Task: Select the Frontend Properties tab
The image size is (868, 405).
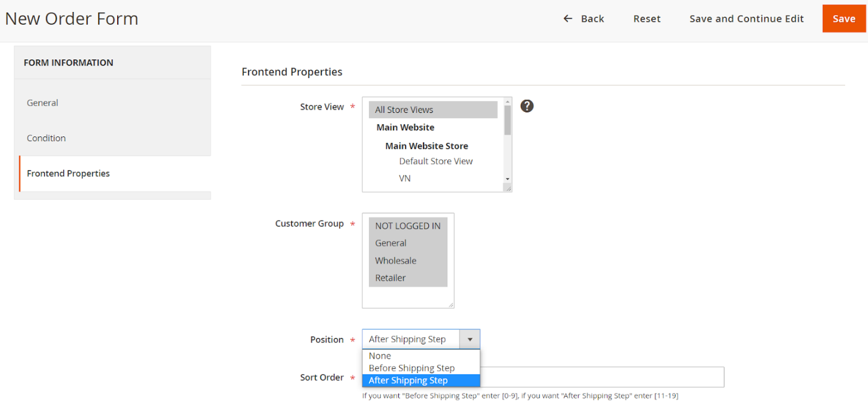Action: click(68, 174)
